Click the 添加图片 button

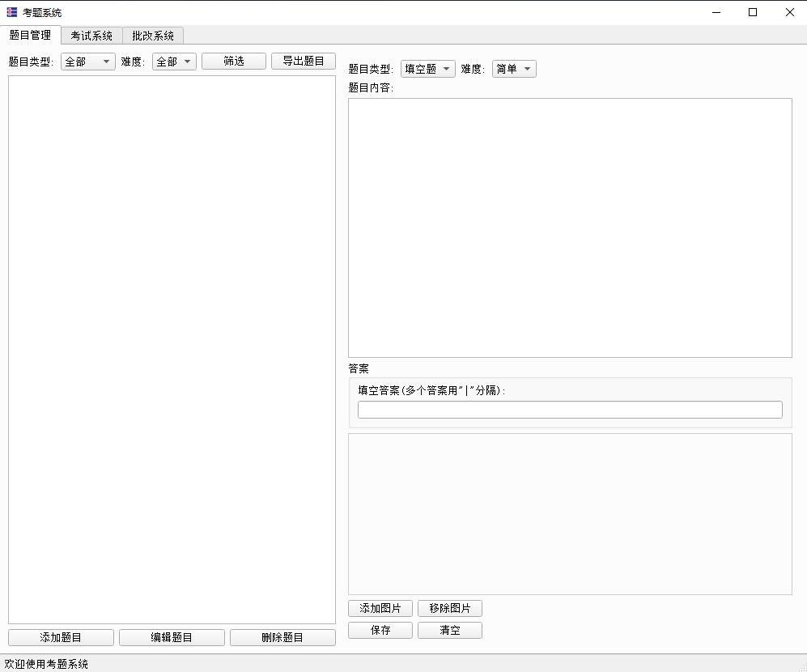380,608
